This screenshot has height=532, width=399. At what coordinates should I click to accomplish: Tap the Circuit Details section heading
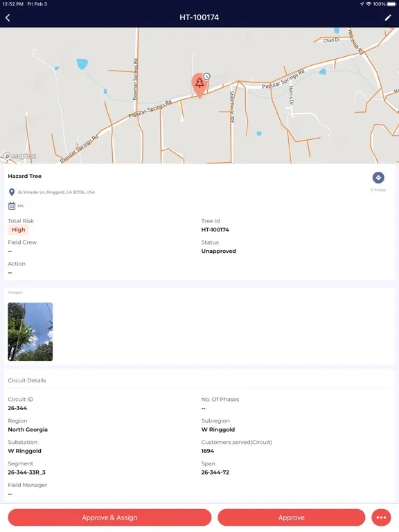pos(27,380)
